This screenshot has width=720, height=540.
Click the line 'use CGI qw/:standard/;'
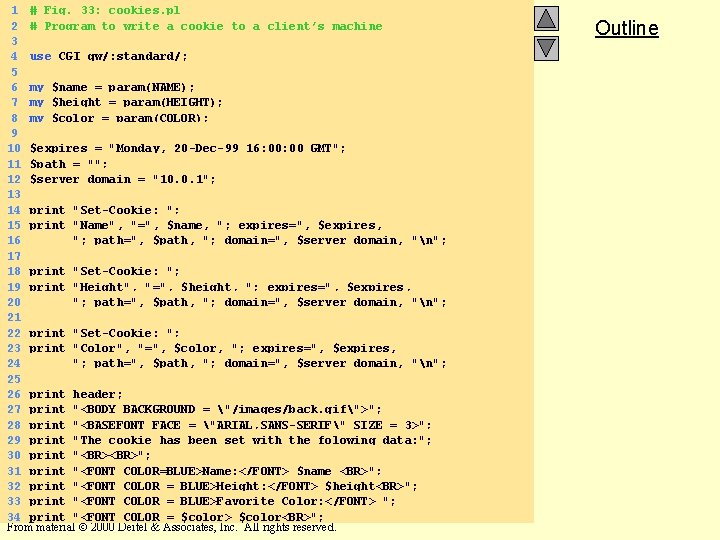(108, 56)
